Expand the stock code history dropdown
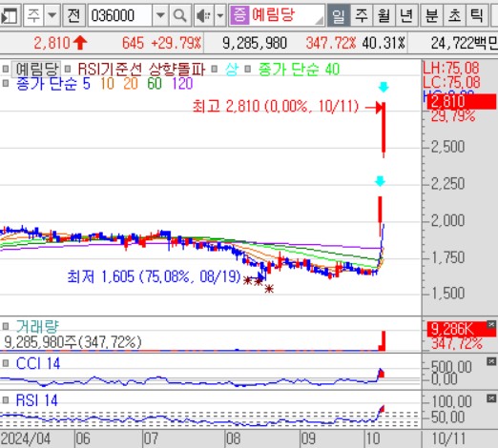 160,15
